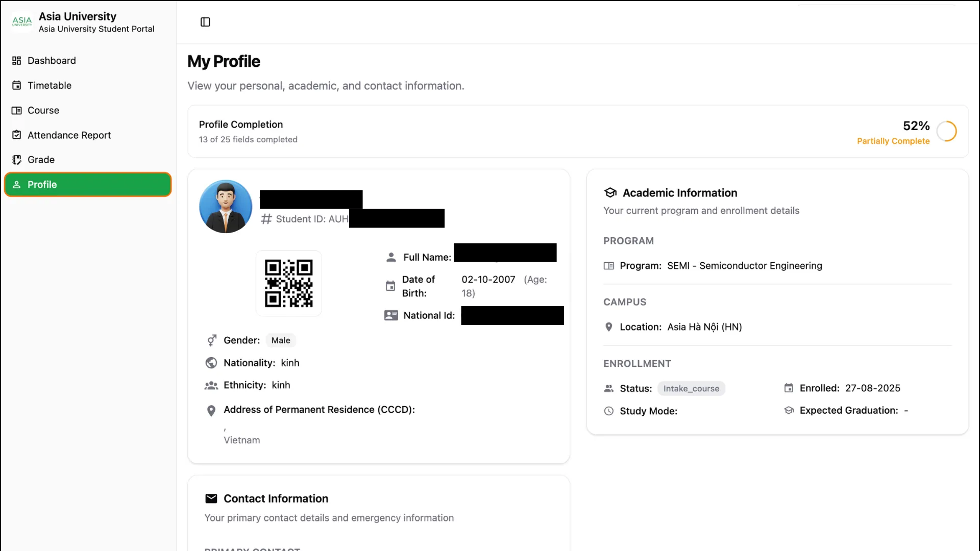This screenshot has width=980, height=551.
Task: Click the location pin next to Asia Hà Nội
Action: (608, 327)
